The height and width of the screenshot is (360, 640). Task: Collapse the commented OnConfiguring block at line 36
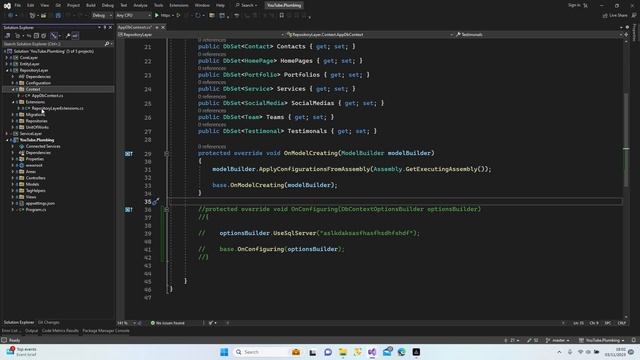click(x=167, y=209)
